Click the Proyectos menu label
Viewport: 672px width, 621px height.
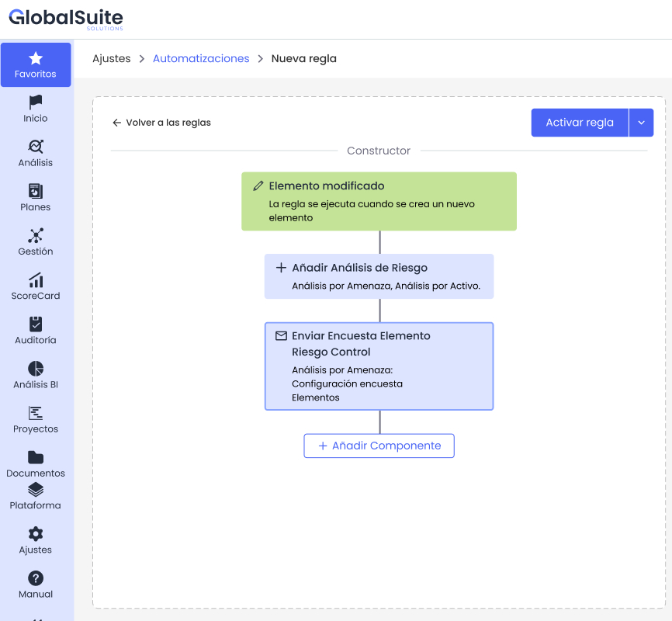[36, 428]
